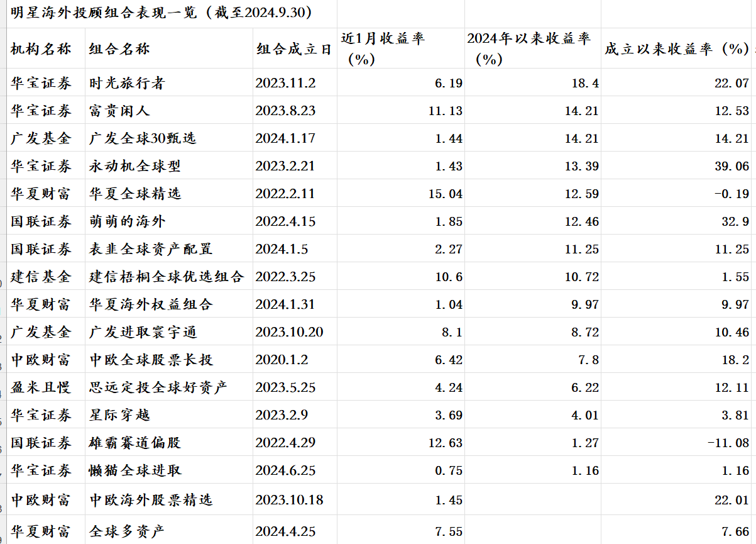Select 华宝证券 in the 时光旅行者 row
This screenshot has width=756, height=544.
click(x=46, y=82)
